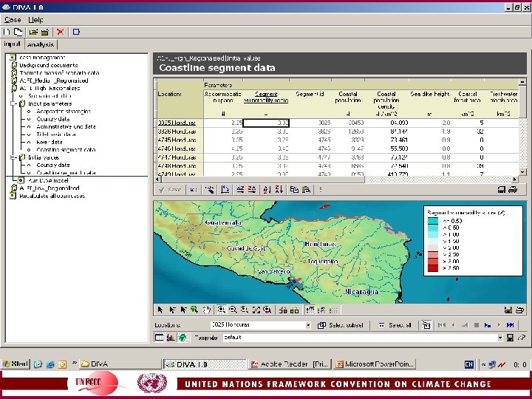Show the map globe view icon in bottom bar
Viewport: 532px width, 399px height.
[183, 338]
